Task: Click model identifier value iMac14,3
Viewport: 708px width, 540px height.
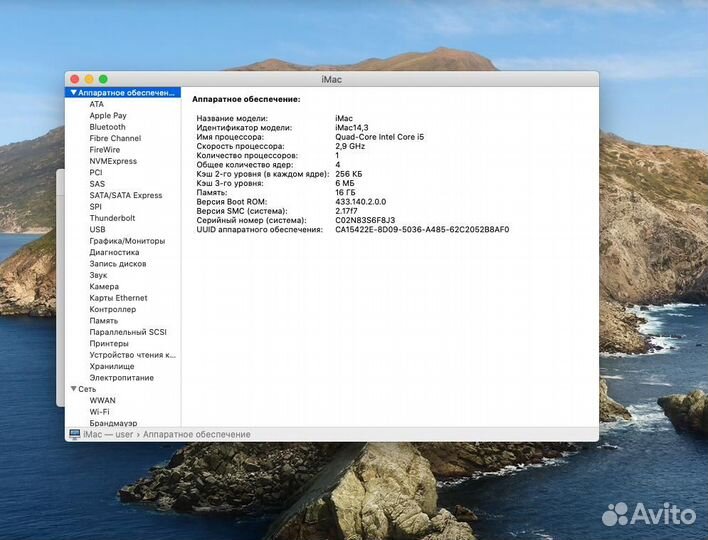Action: (352, 128)
